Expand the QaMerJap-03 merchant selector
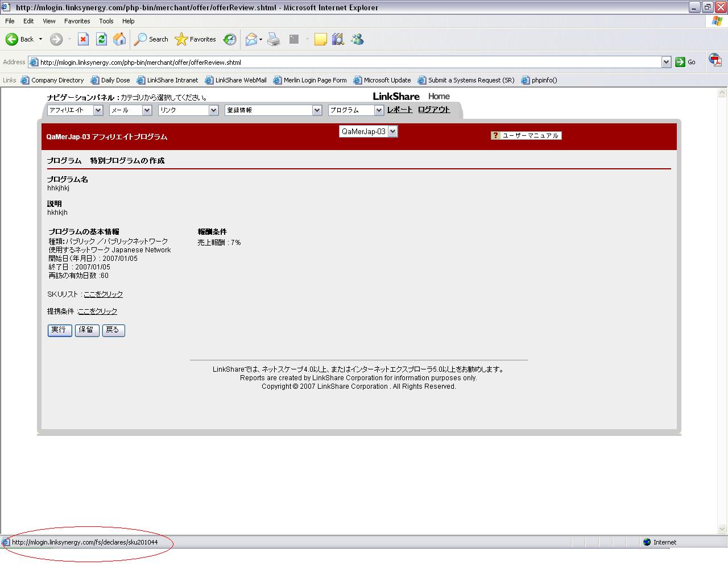This screenshot has height=582, width=728. [392, 131]
